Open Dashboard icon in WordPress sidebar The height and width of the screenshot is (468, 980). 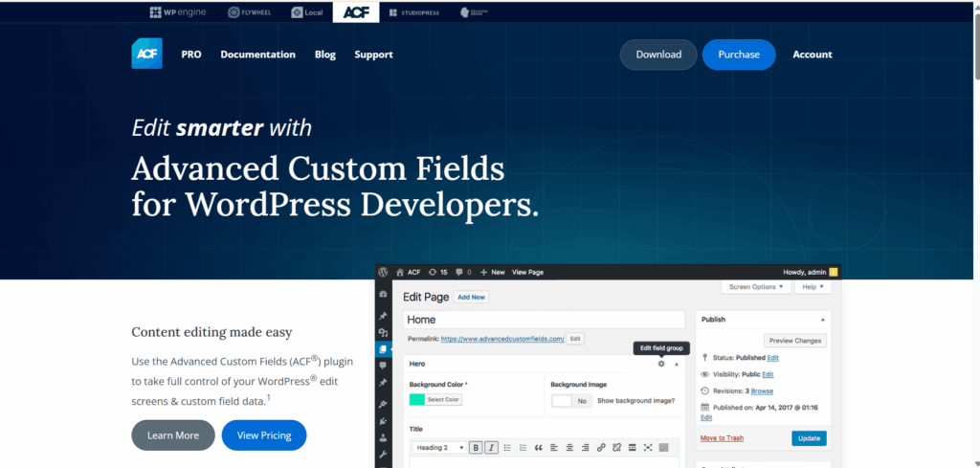[x=383, y=294]
